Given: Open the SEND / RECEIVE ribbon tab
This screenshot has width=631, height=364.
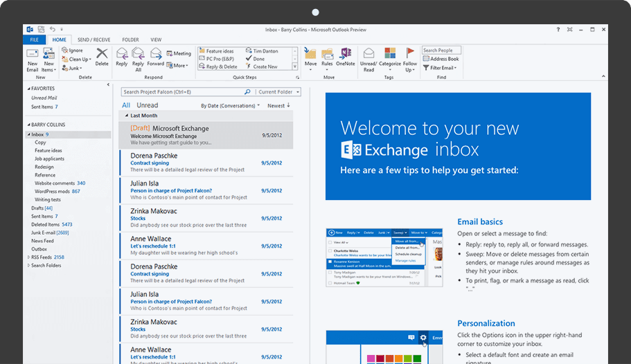Looking at the screenshot, I should [x=93, y=40].
